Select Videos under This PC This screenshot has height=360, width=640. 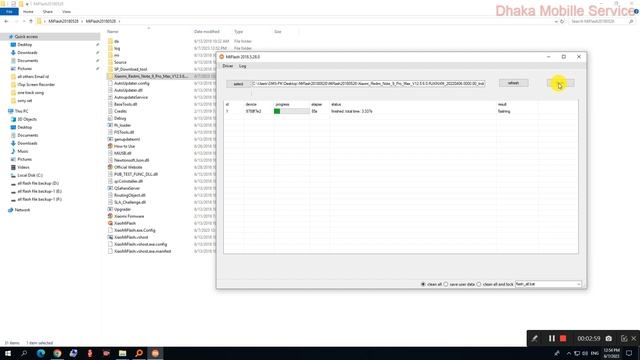click(x=23, y=167)
